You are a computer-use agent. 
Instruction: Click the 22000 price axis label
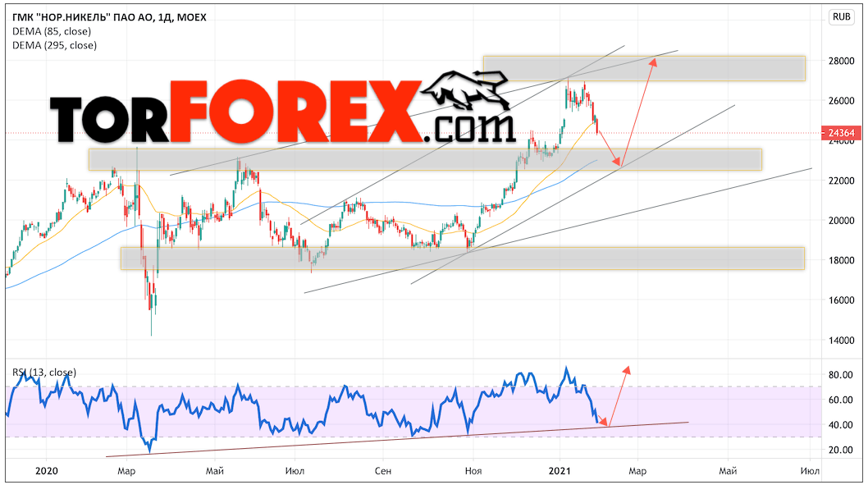(x=842, y=181)
